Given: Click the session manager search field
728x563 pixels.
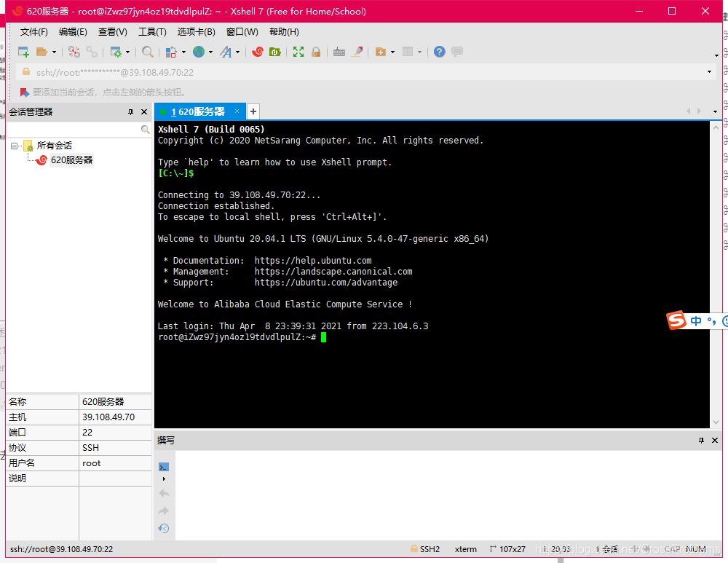Looking at the screenshot, I should click(x=74, y=129).
